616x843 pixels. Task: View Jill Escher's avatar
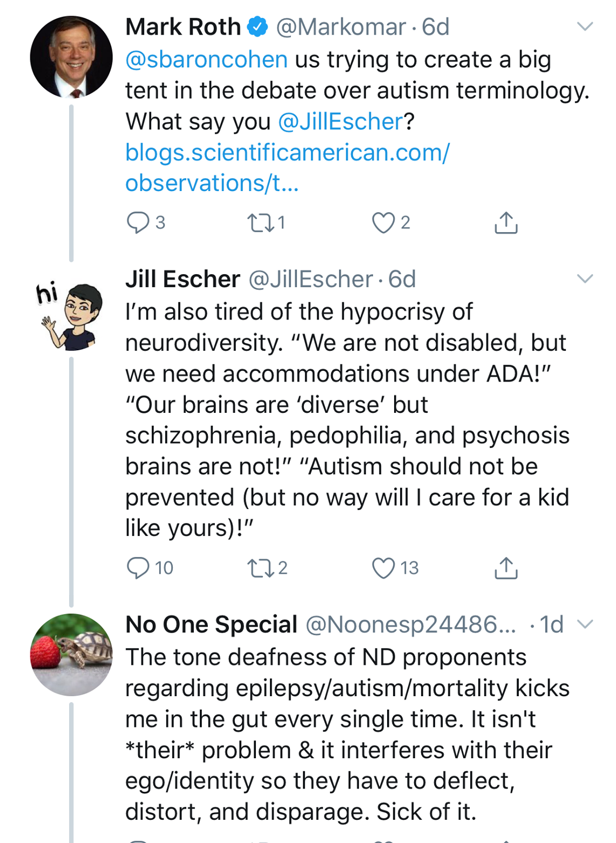tap(70, 316)
